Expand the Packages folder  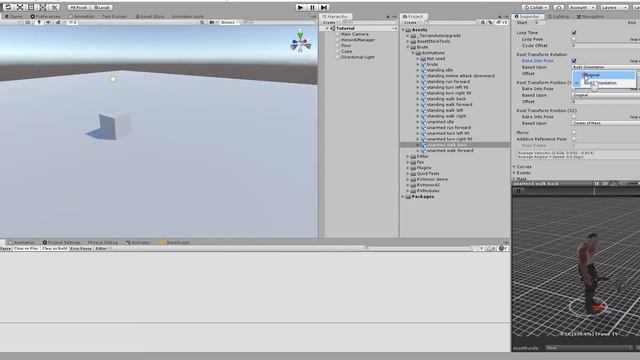point(403,196)
